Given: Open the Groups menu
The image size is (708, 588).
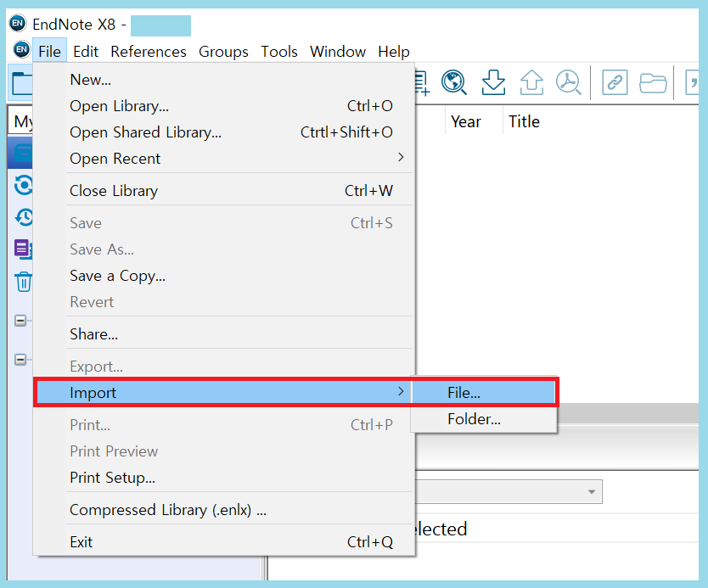Looking at the screenshot, I should tap(223, 52).
